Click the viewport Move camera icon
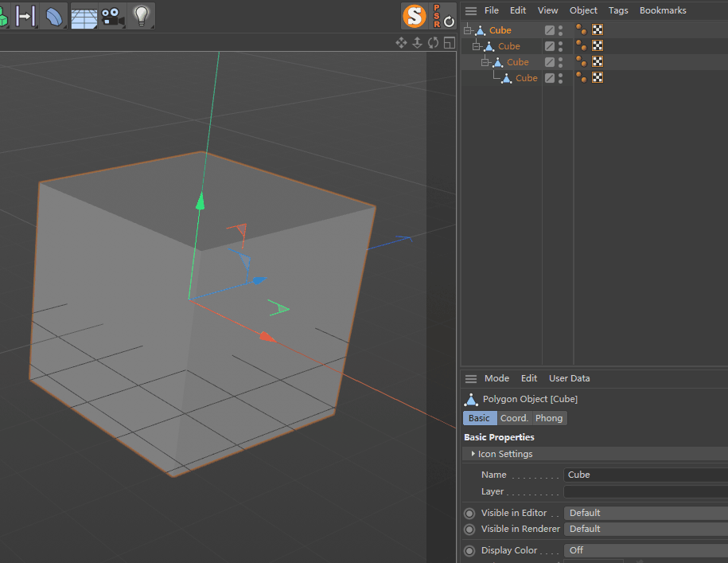The width and height of the screenshot is (728, 563). (x=401, y=43)
